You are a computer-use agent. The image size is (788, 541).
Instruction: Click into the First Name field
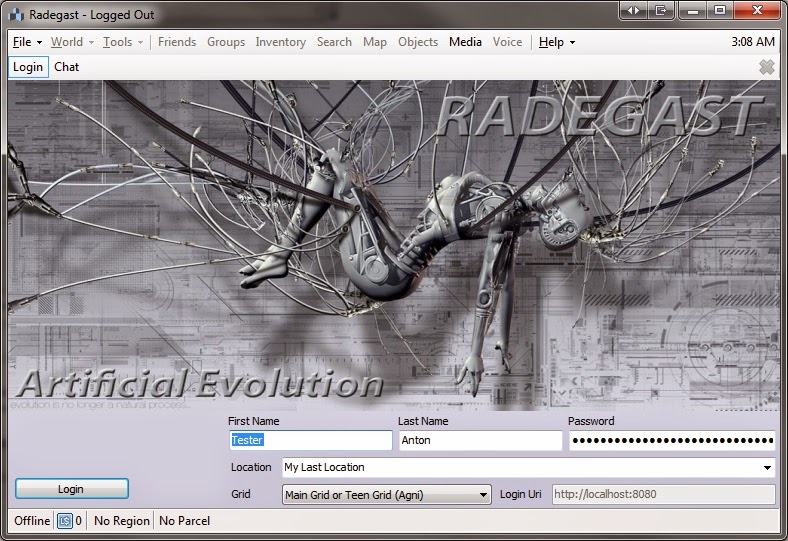[311, 440]
